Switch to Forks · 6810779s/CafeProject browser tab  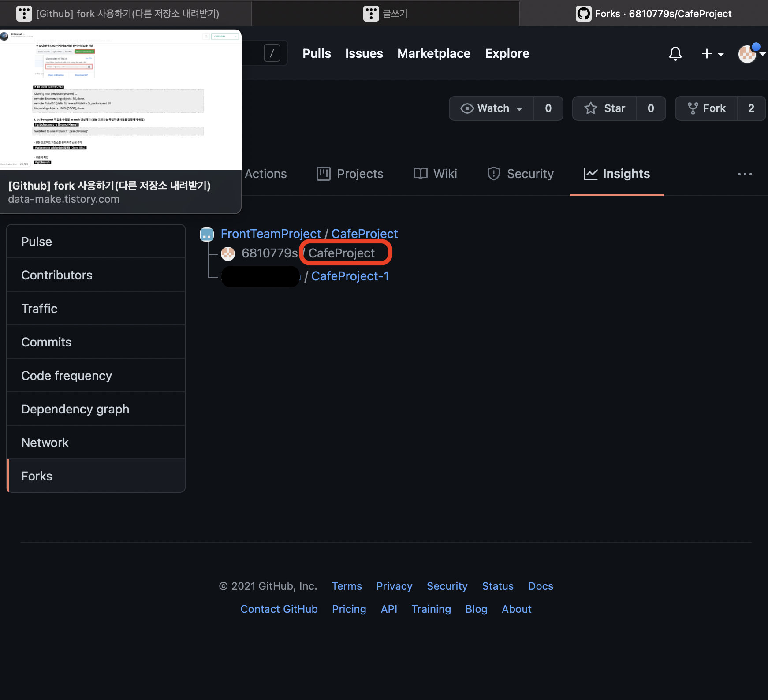[644, 14]
